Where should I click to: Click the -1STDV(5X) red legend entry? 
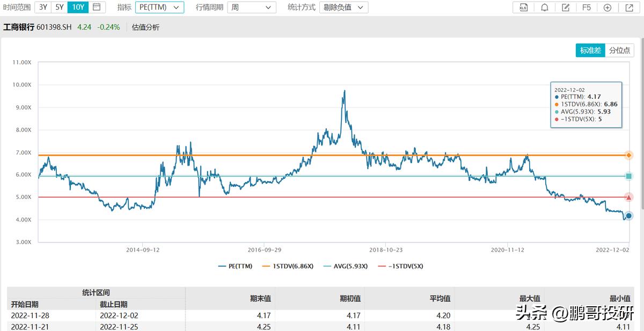pos(401,266)
